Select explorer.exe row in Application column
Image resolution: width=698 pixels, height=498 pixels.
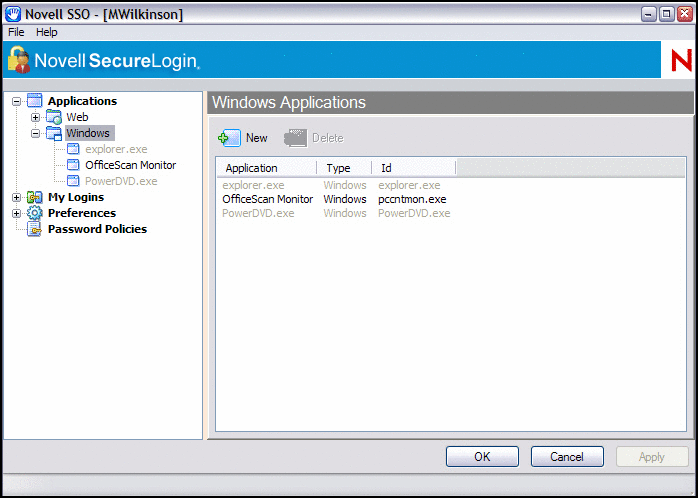(x=253, y=185)
